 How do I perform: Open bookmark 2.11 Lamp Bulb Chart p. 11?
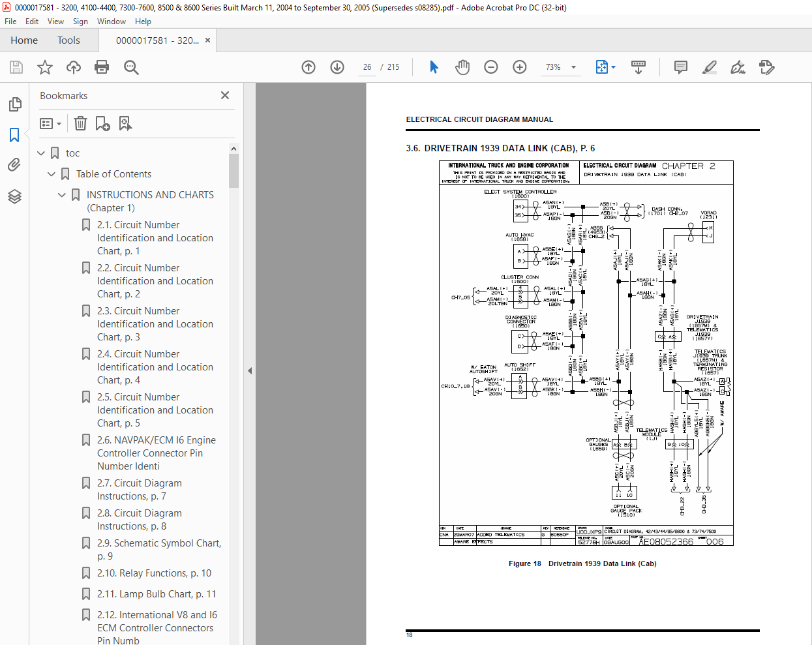(157, 594)
